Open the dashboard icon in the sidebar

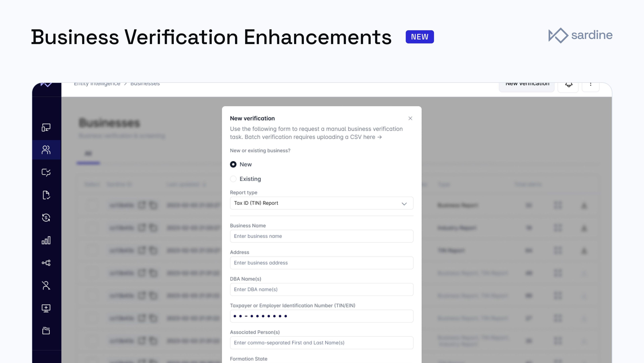pyautogui.click(x=46, y=127)
